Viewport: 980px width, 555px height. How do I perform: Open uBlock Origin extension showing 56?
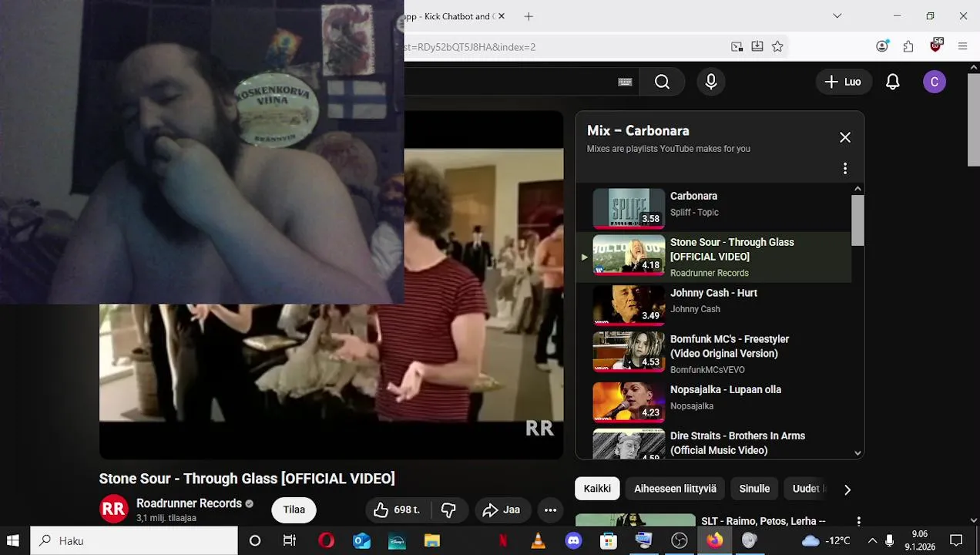click(935, 45)
